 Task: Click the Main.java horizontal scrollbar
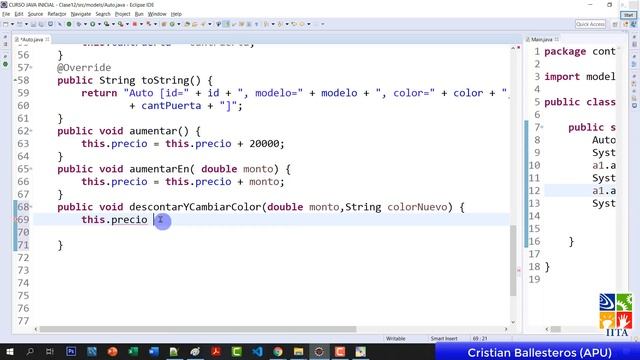pos(556,329)
